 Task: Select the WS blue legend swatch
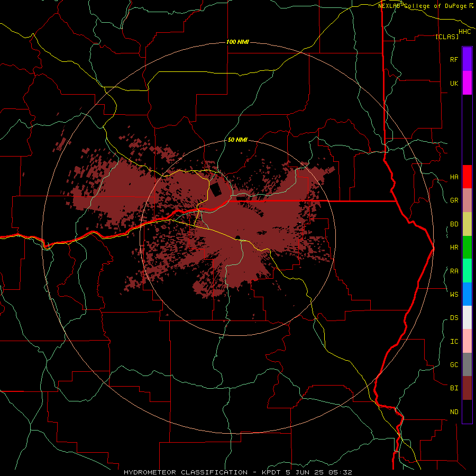(467, 294)
